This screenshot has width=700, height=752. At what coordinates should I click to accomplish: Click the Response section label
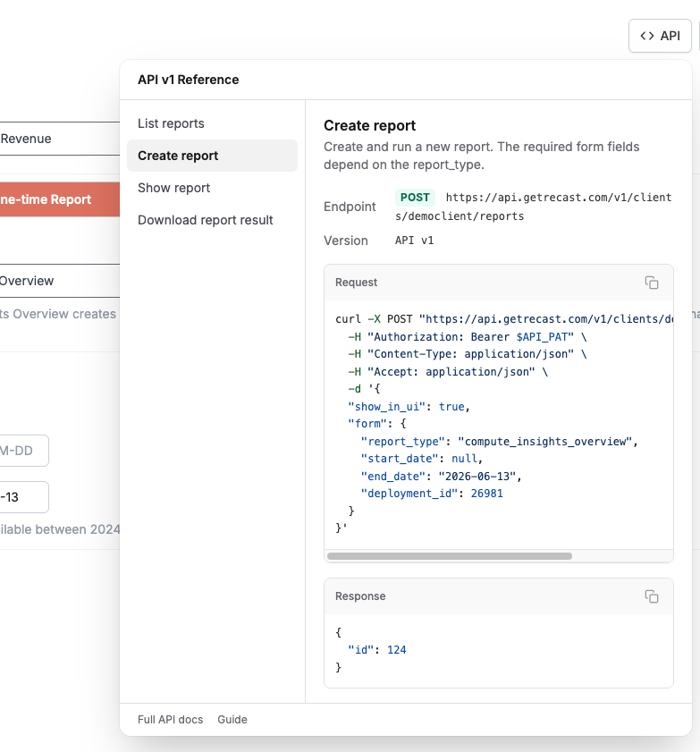(x=360, y=596)
